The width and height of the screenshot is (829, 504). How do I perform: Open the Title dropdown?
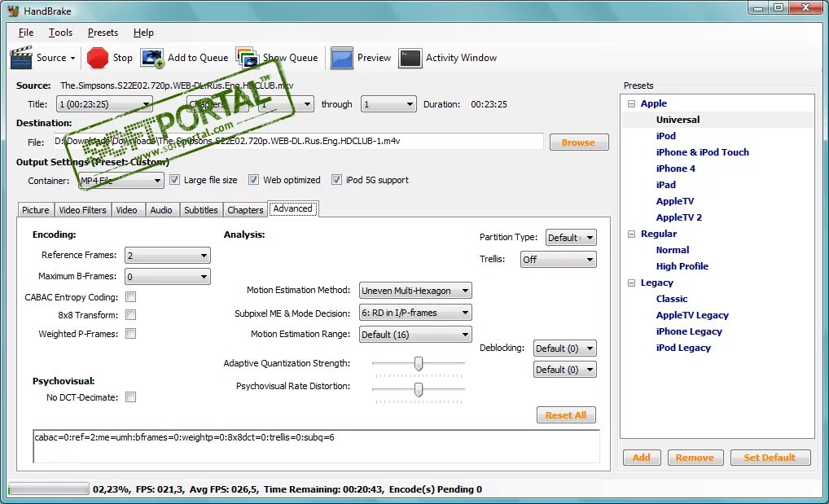coord(104,104)
